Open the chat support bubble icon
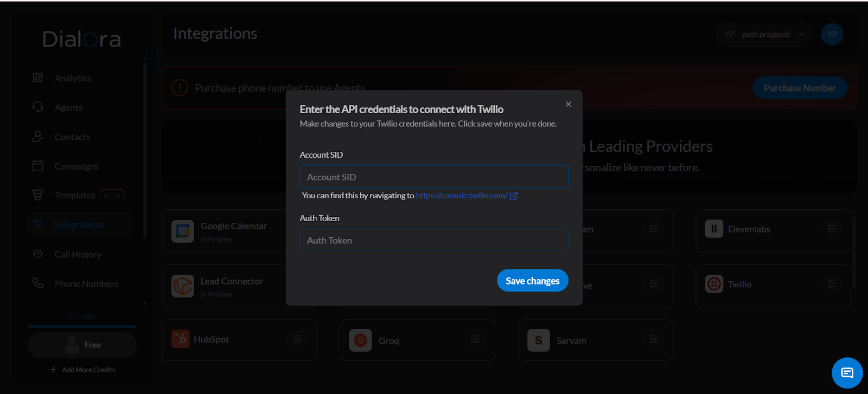The width and height of the screenshot is (868, 394). click(847, 373)
